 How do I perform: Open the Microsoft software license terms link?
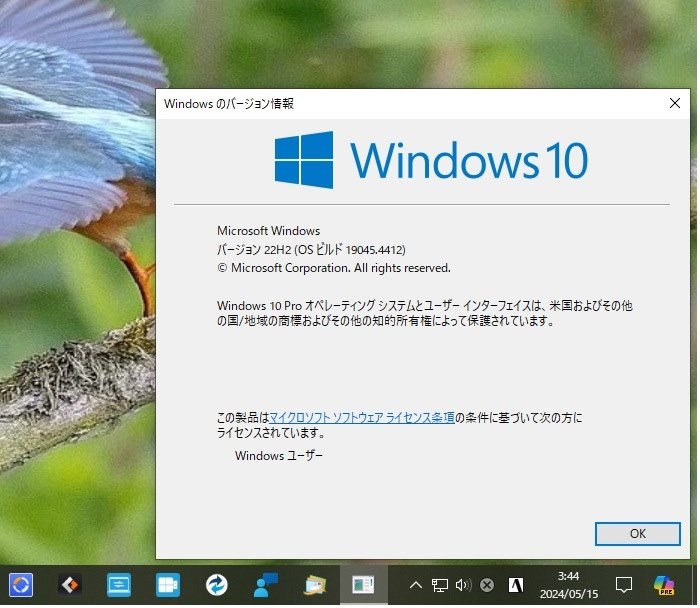click(x=362, y=417)
